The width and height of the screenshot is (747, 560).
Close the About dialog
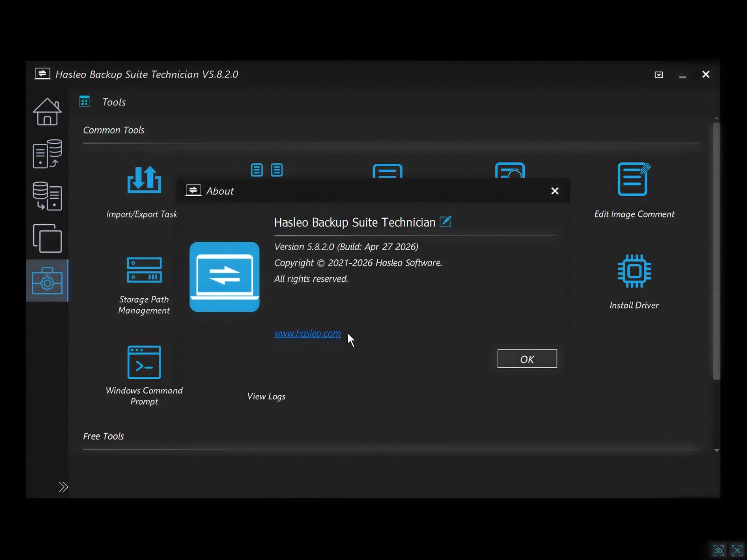click(x=555, y=191)
